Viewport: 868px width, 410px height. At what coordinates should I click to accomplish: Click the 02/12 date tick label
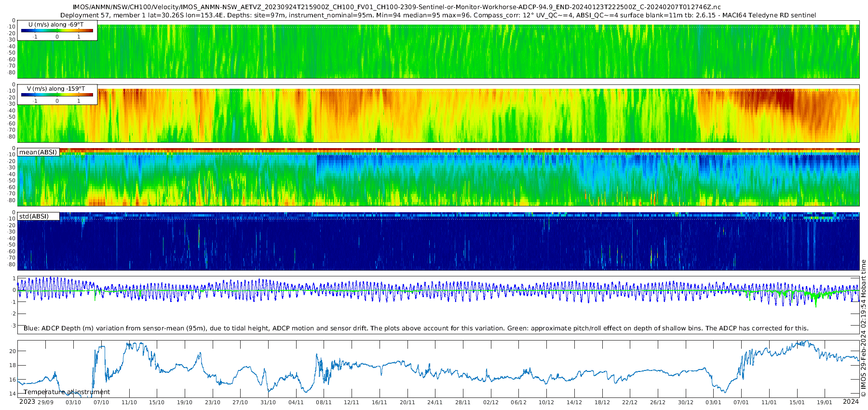pos(491,402)
